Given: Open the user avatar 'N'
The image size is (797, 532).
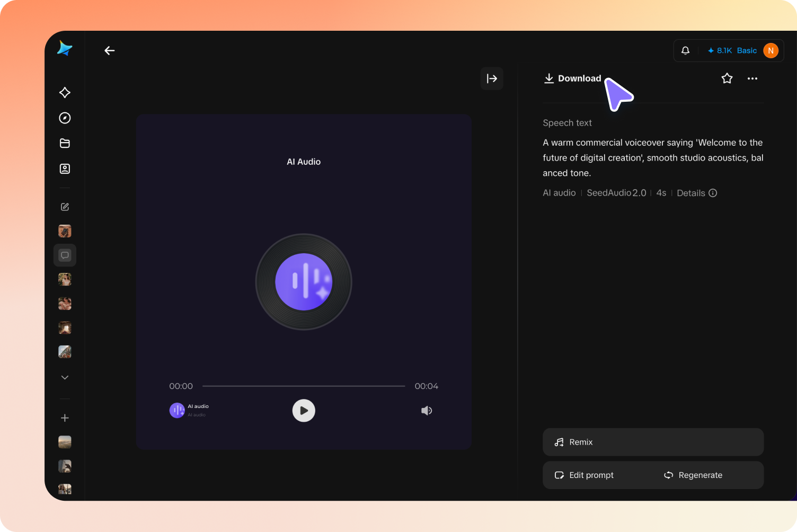Looking at the screenshot, I should point(771,50).
